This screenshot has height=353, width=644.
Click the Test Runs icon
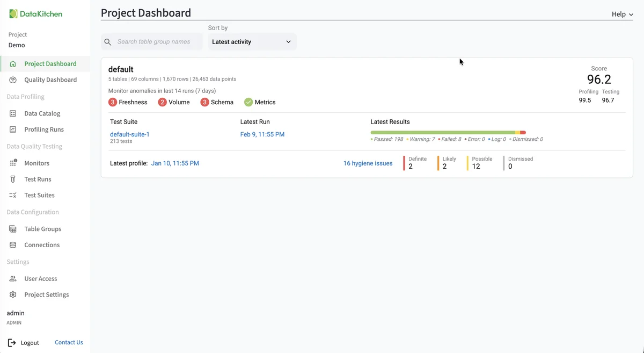pyautogui.click(x=12, y=178)
